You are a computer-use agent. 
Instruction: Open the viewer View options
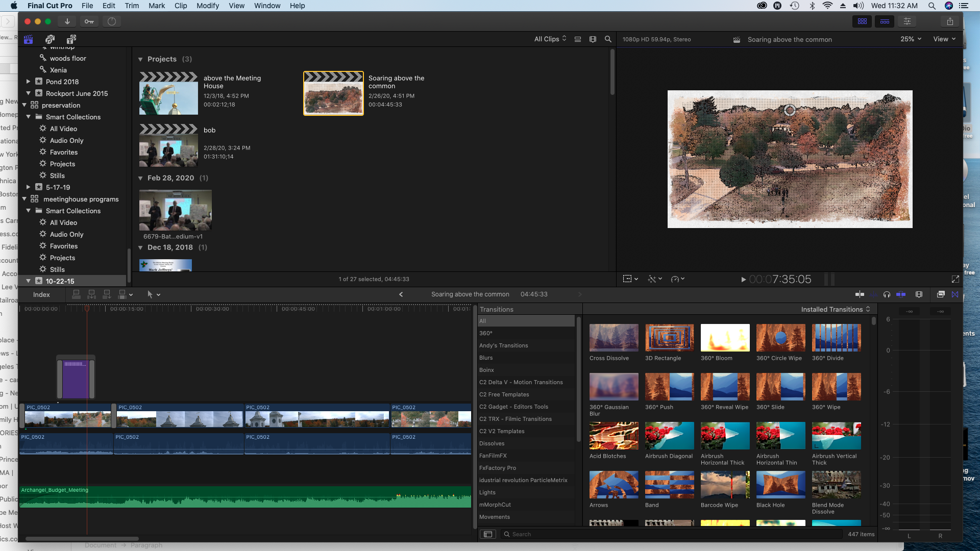point(944,39)
